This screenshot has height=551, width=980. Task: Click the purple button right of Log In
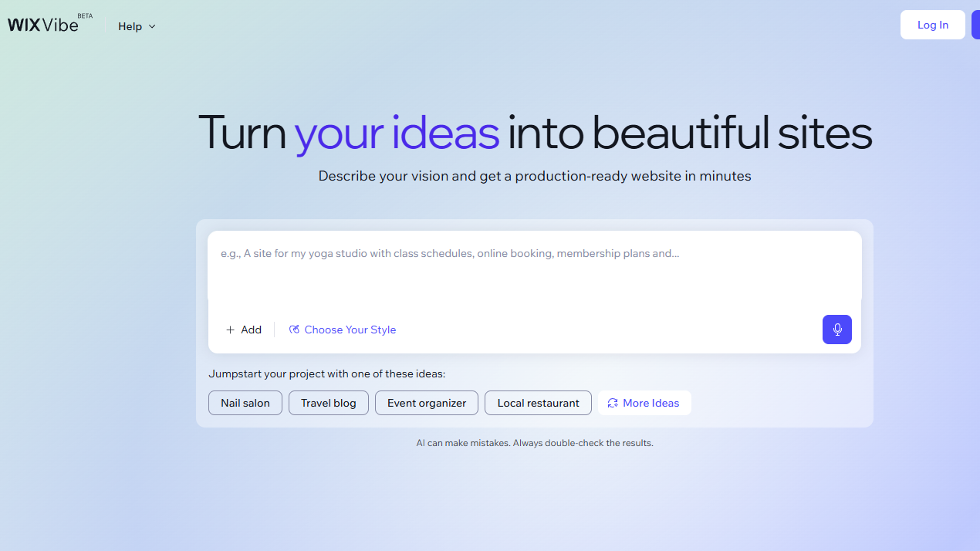click(975, 25)
